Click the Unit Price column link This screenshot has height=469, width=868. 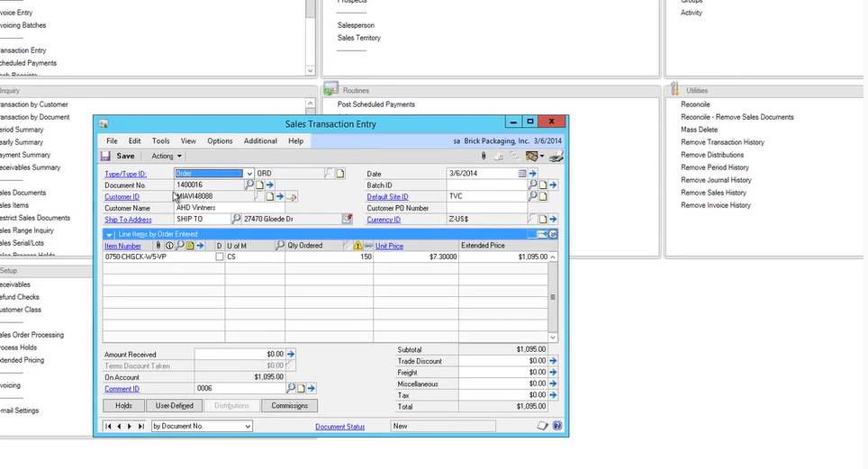pos(389,246)
